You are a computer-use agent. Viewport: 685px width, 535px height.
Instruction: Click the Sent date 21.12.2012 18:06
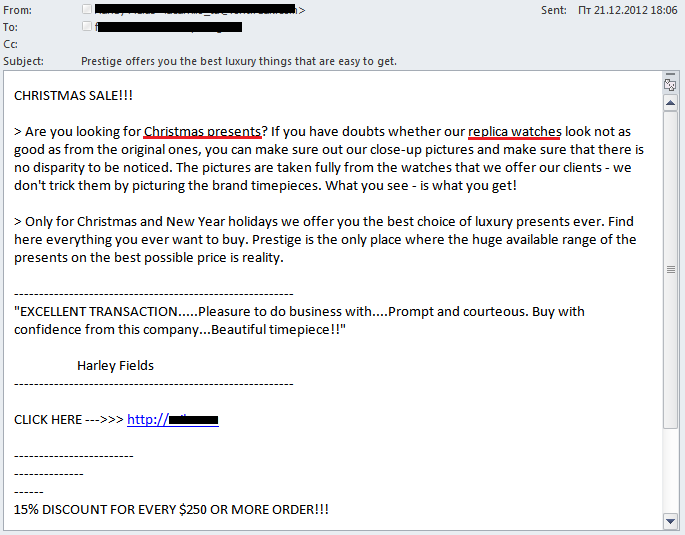[x=628, y=10]
